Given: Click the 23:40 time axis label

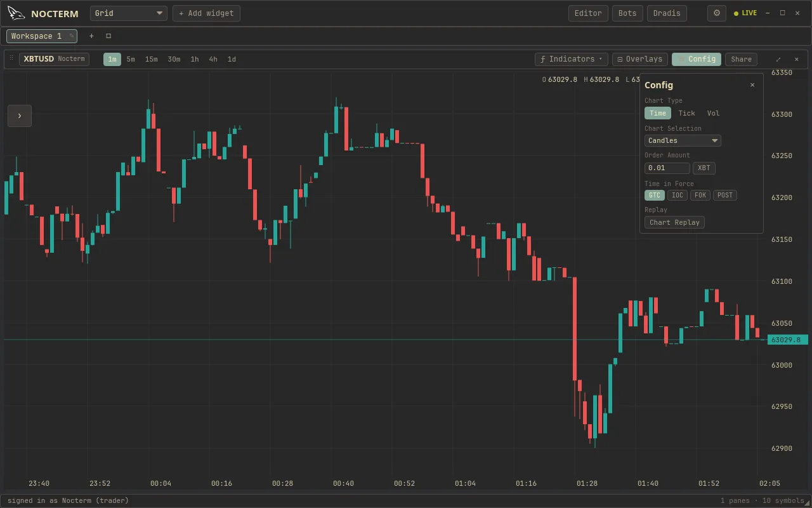Looking at the screenshot, I should 39,484.
